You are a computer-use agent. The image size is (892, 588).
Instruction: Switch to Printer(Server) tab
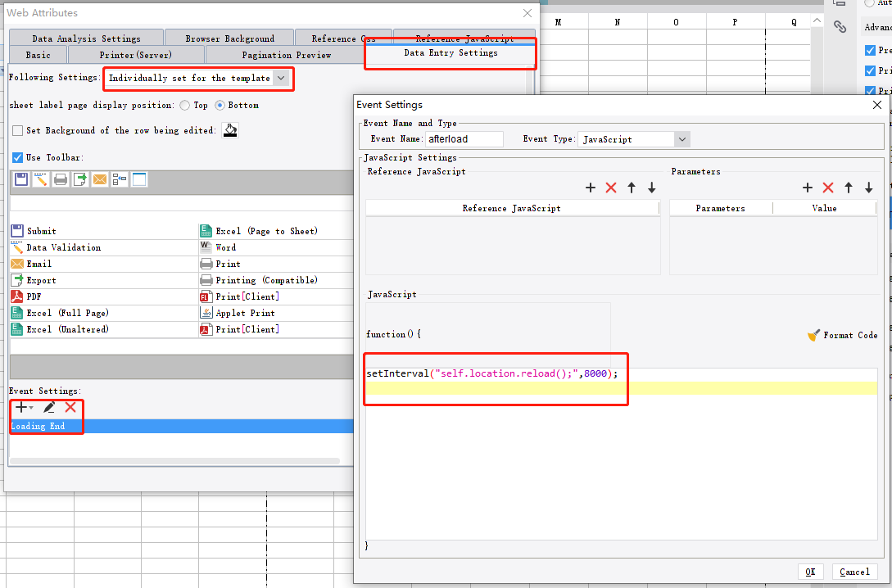click(x=135, y=55)
